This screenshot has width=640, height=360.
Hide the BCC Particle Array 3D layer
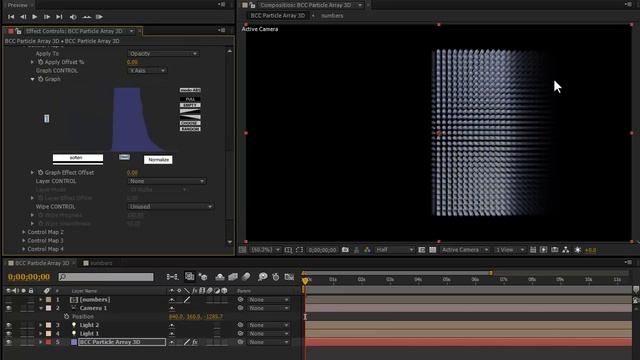click(9, 342)
